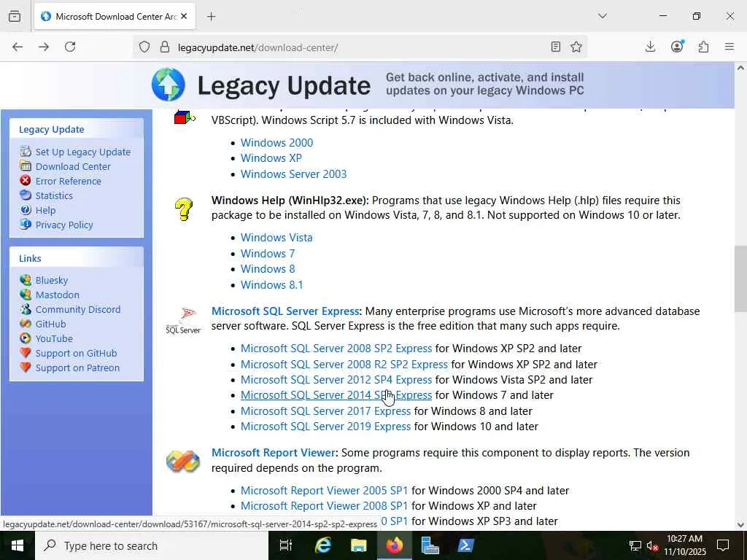Screen dimensions: 747x560
Task: Click the Windows 7 WinHlp32 link
Action: [268, 253]
